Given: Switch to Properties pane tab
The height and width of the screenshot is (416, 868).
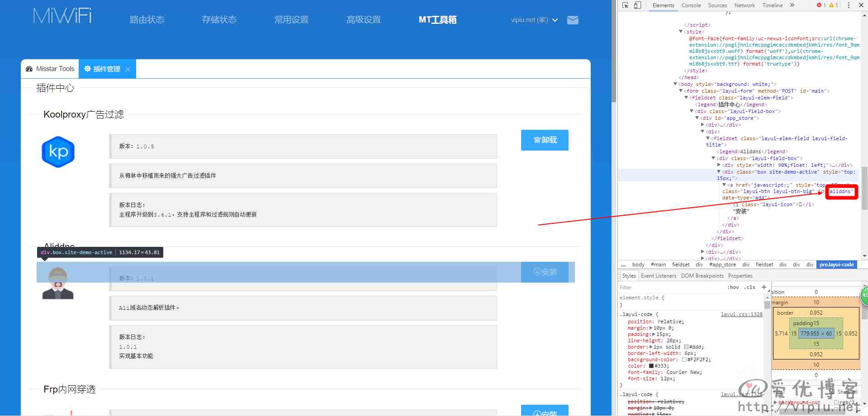Looking at the screenshot, I should coord(740,276).
